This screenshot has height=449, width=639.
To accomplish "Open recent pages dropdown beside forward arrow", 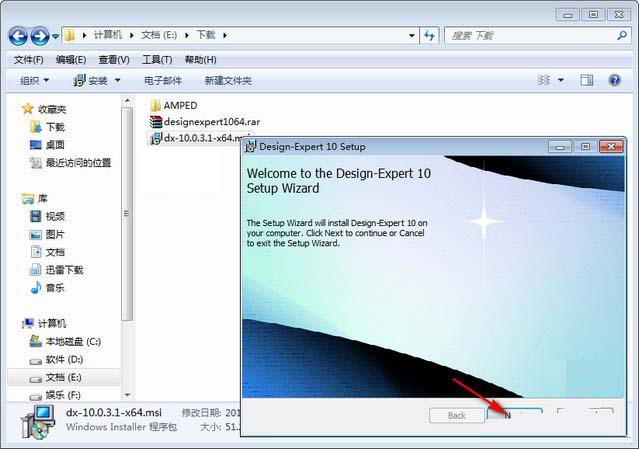I will (x=55, y=37).
